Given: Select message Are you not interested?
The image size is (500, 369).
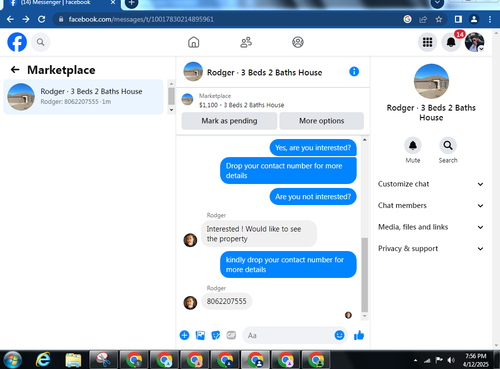Looking at the screenshot, I should tap(313, 197).
